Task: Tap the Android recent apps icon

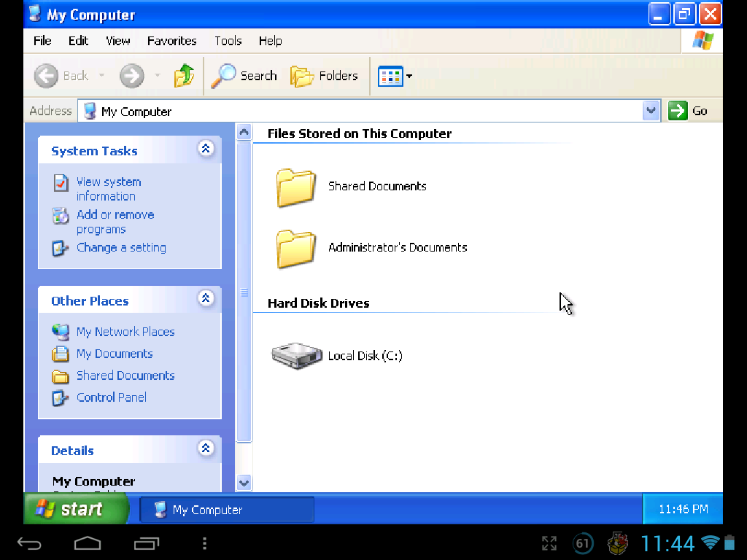Action: pyautogui.click(x=146, y=543)
